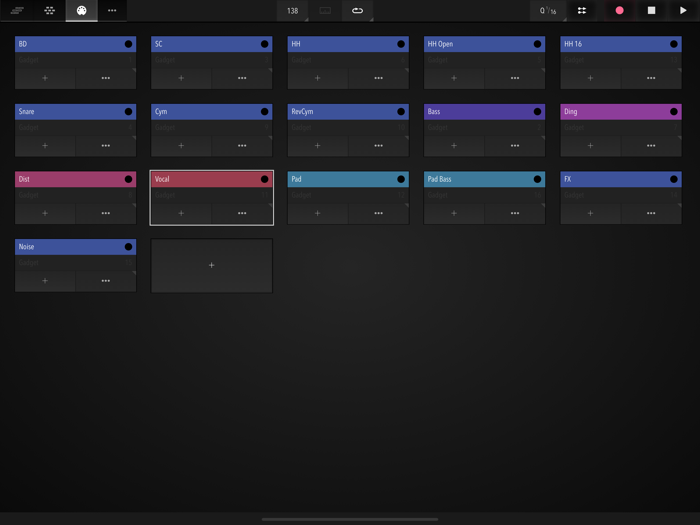Toggle the black dot on SC track
This screenshot has height=525, width=700.
[264, 44]
